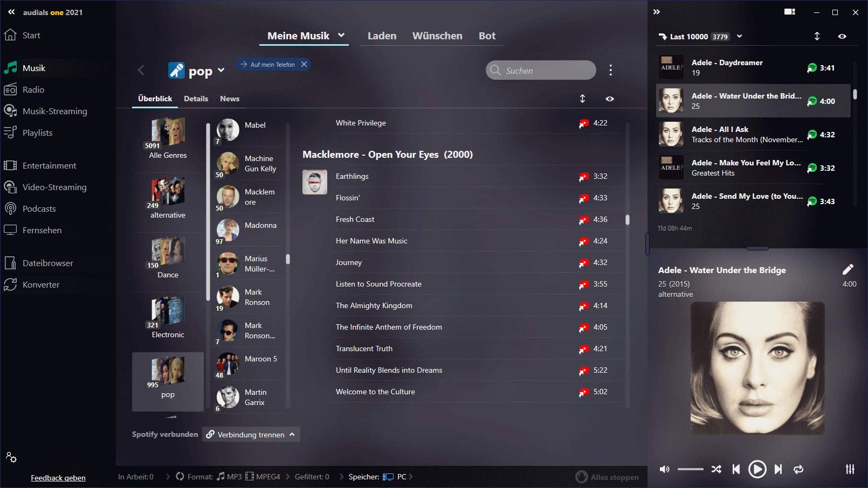Adjust the volume slider
Screen dimensions: 868x488
[x=691, y=469]
